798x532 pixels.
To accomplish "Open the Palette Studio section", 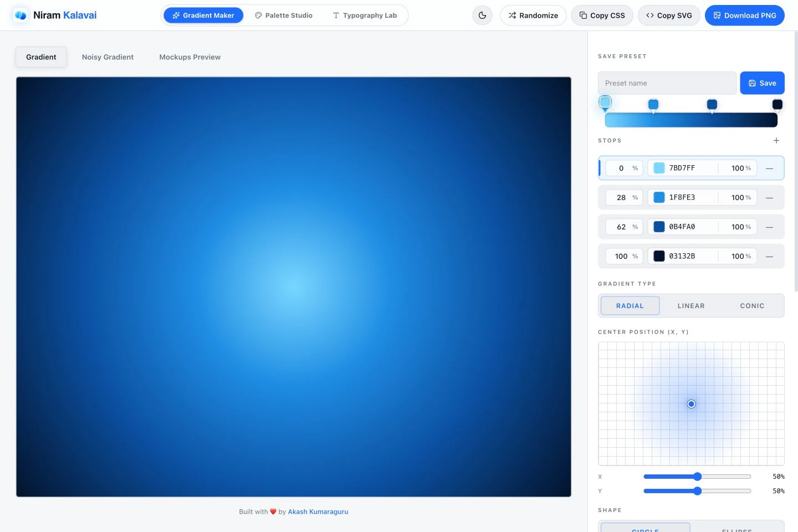I will 284,16.
